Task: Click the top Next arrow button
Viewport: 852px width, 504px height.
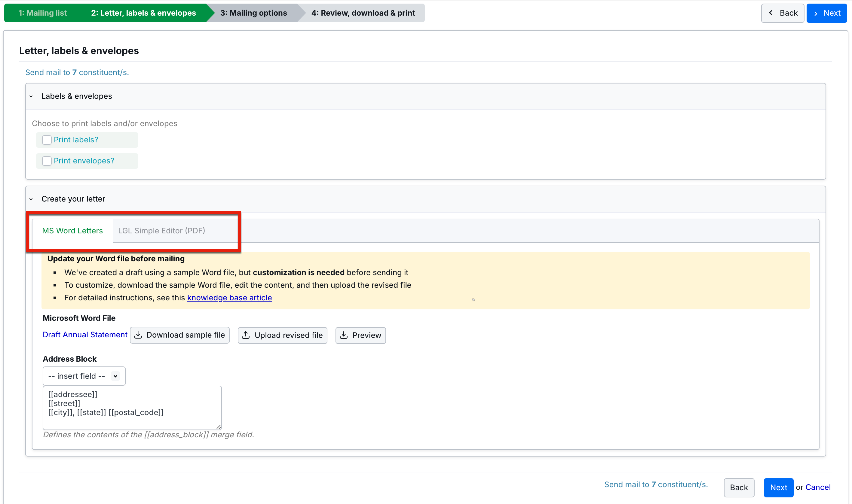Action: (x=826, y=13)
